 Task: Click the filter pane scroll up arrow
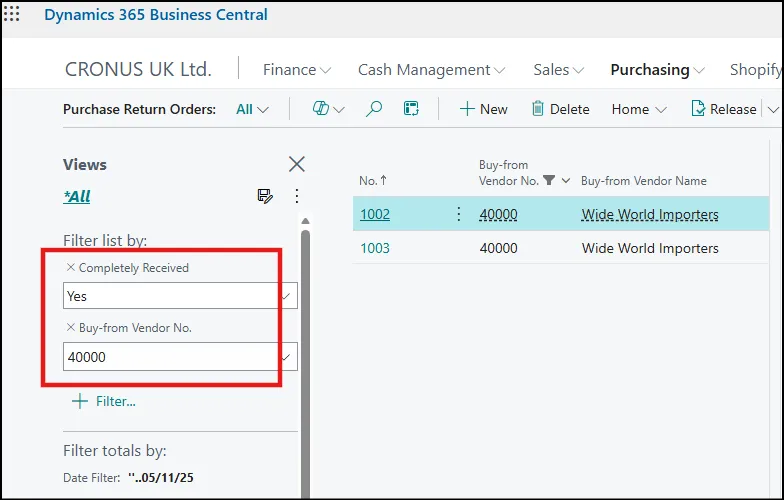(x=306, y=221)
